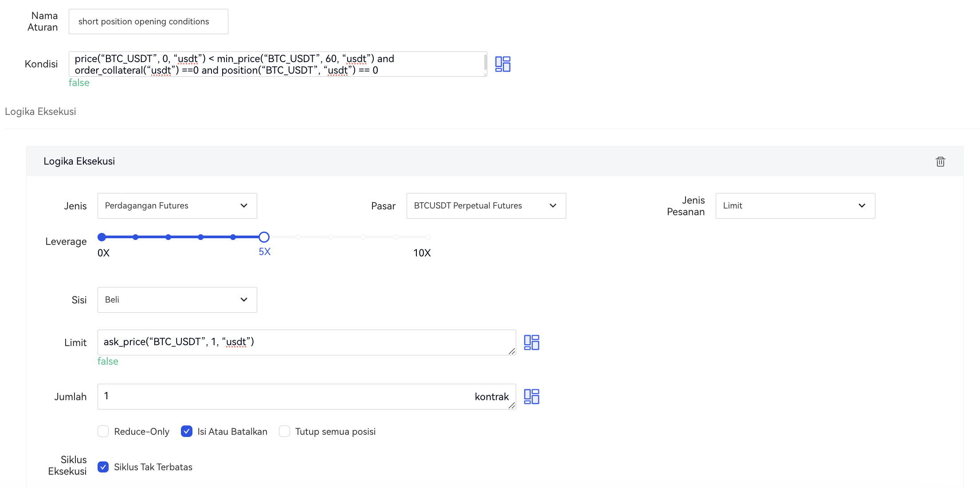Image resolution: width=980 pixels, height=488 pixels.
Task: Focus the Limit ask_price formula field
Action: click(x=306, y=342)
